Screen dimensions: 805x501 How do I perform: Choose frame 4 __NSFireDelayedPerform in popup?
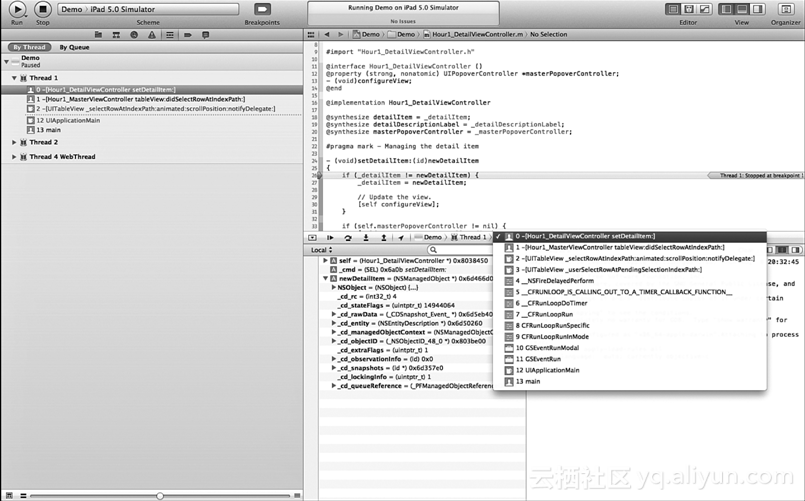pyautogui.click(x=629, y=281)
